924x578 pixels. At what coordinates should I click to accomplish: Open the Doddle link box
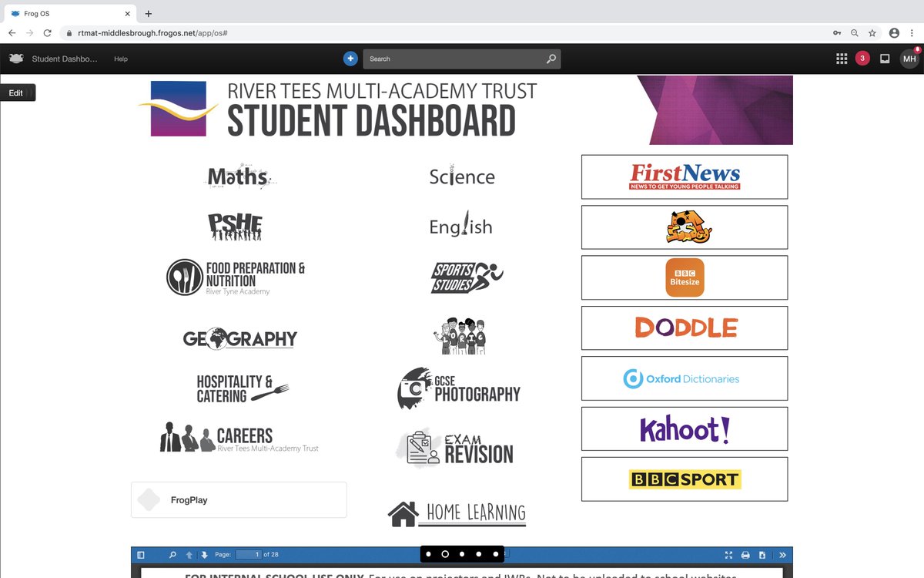(685, 328)
